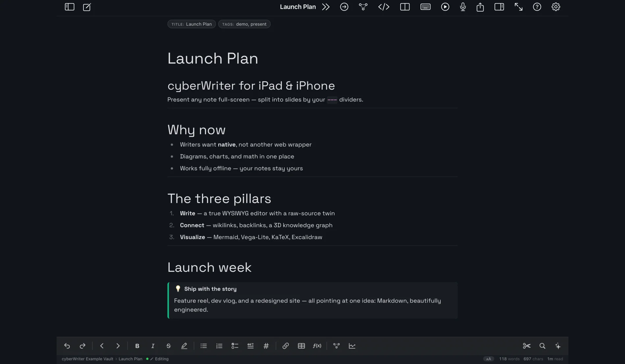Click the Diagrams, charts, and math bullet
The width and height of the screenshot is (625, 364).
(x=237, y=157)
